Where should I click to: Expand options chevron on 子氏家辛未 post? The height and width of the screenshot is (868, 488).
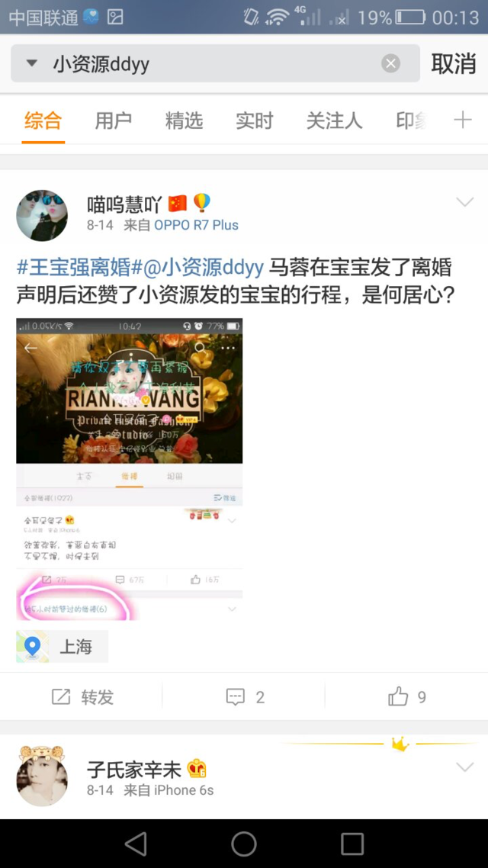(x=465, y=767)
